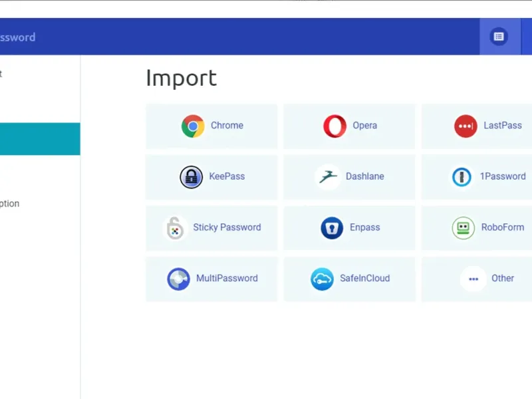
Task: Choose Sticky Password import label
Action: click(x=227, y=227)
